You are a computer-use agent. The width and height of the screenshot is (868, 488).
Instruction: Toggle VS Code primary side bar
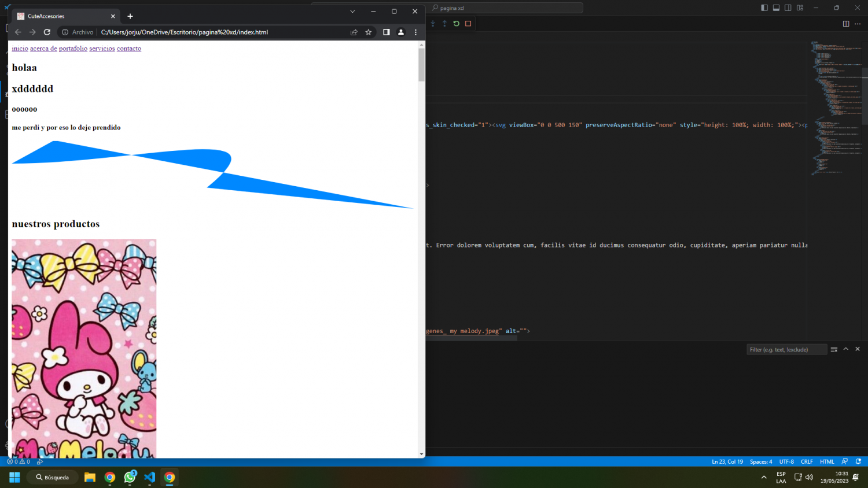764,8
